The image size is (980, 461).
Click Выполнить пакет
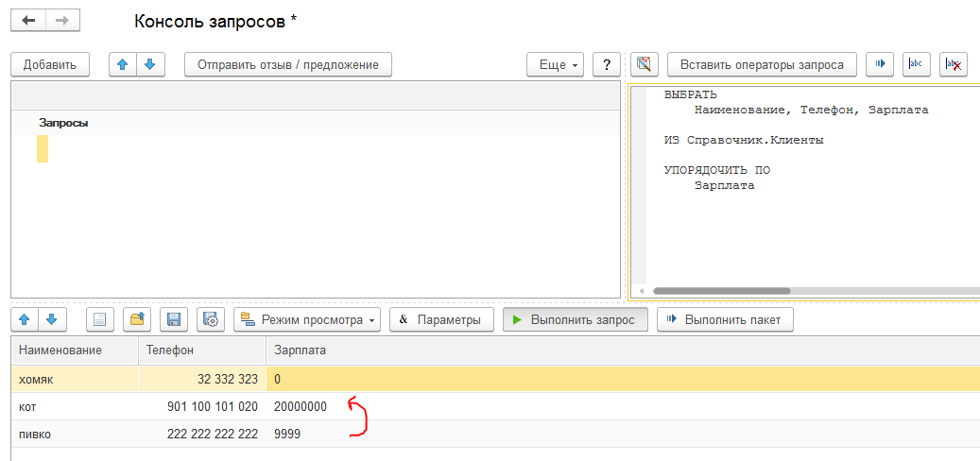[x=725, y=320]
